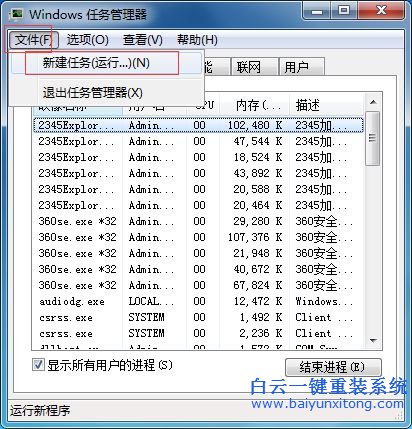Choose 新建任务(运行...)(N) menu entry

click(x=107, y=63)
